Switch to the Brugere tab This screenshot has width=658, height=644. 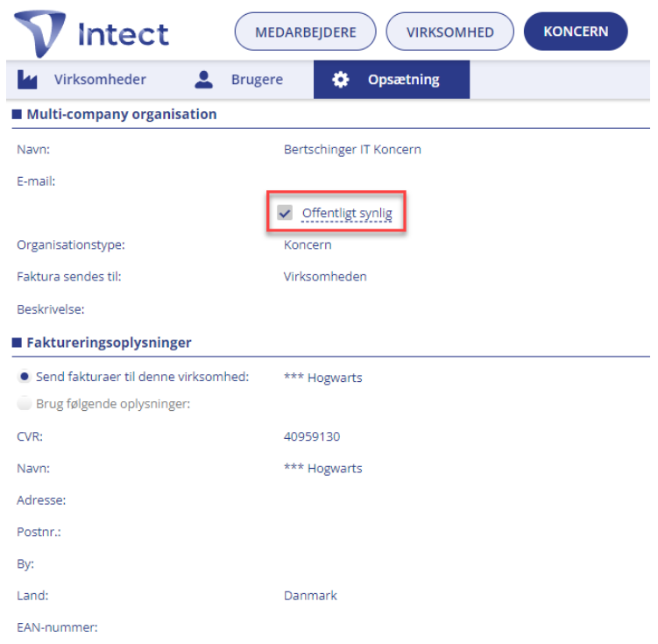tap(239, 80)
